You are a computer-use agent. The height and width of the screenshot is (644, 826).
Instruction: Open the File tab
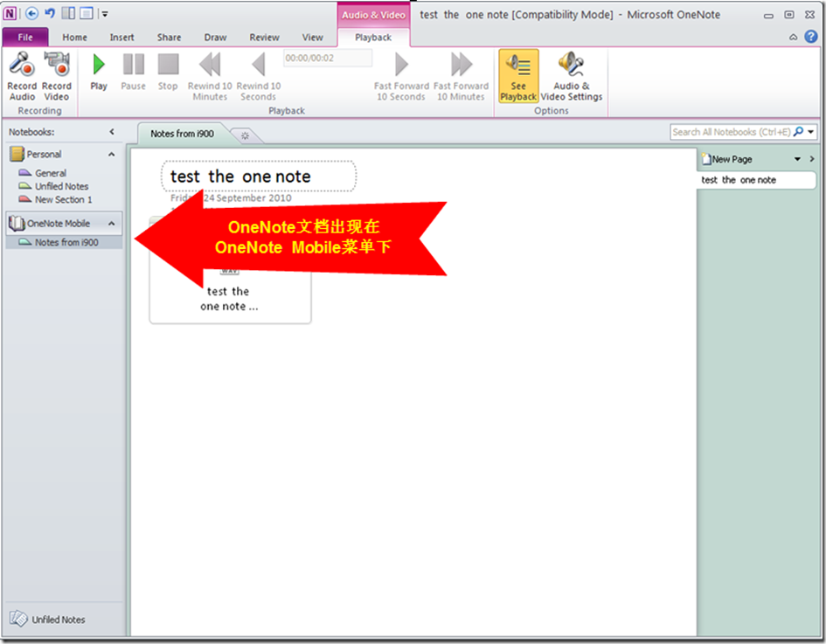(x=25, y=38)
